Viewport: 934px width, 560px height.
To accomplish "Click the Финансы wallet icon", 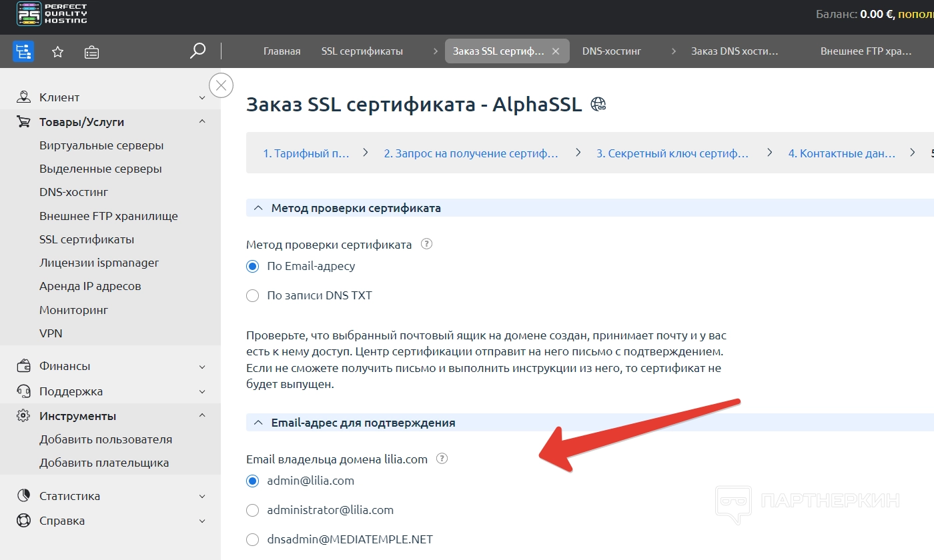I will click(x=23, y=366).
